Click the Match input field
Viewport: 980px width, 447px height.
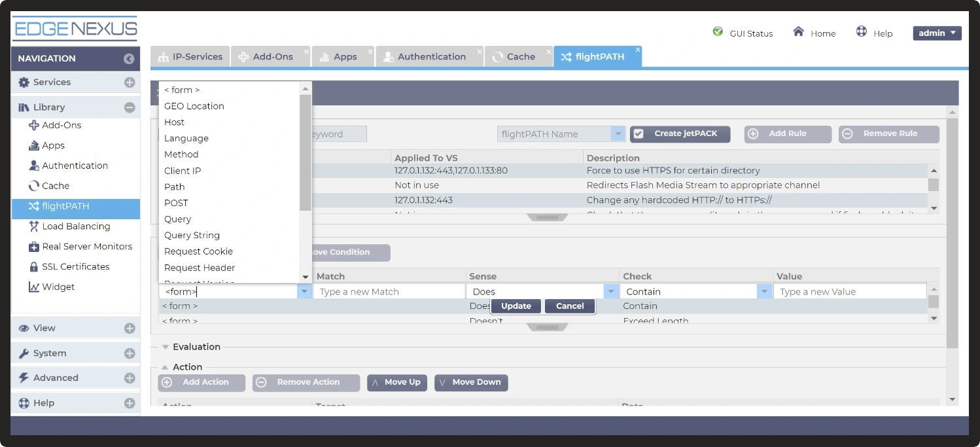(x=389, y=292)
